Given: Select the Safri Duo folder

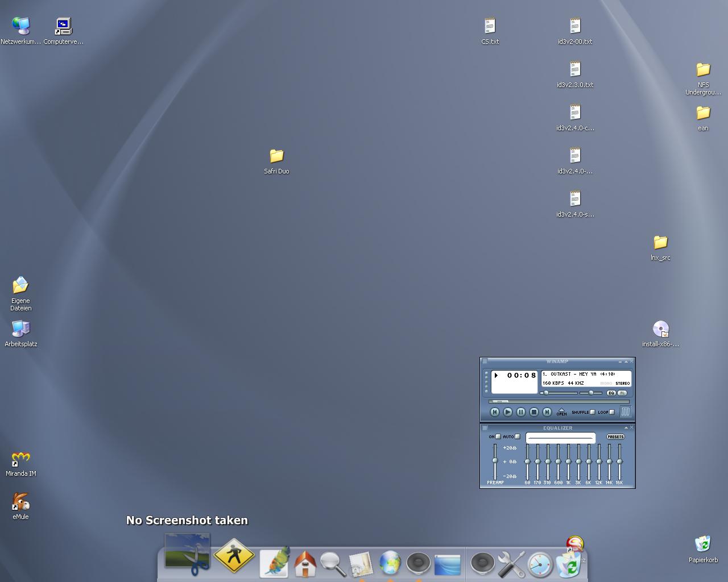Looking at the screenshot, I should (276, 161).
